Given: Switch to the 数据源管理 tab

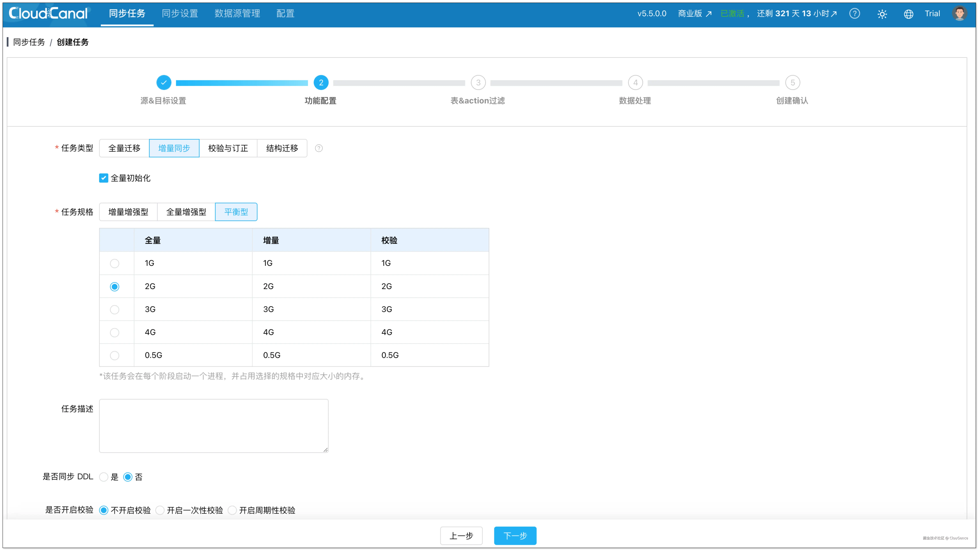Looking at the screenshot, I should pyautogui.click(x=237, y=14).
